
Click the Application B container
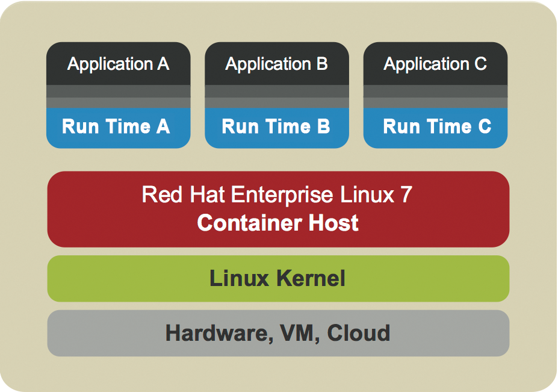point(276,64)
